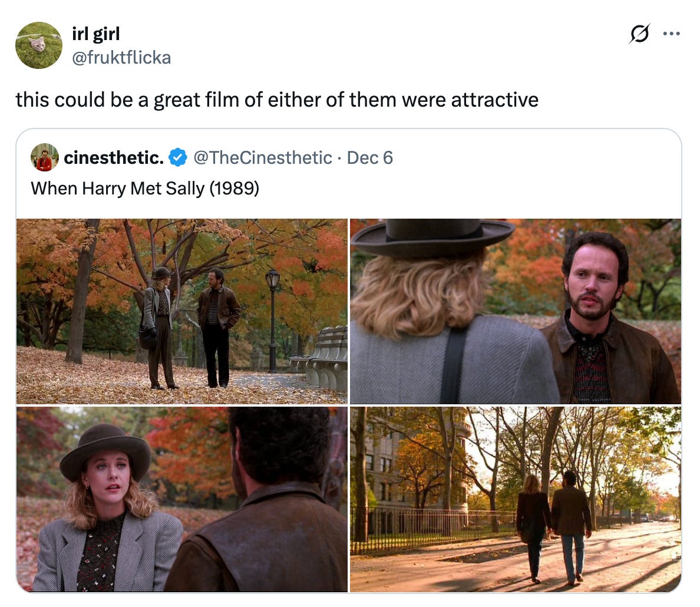Open the photo of bearded man in jacket
The height and width of the screenshot is (607, 700).
point(516,311)
